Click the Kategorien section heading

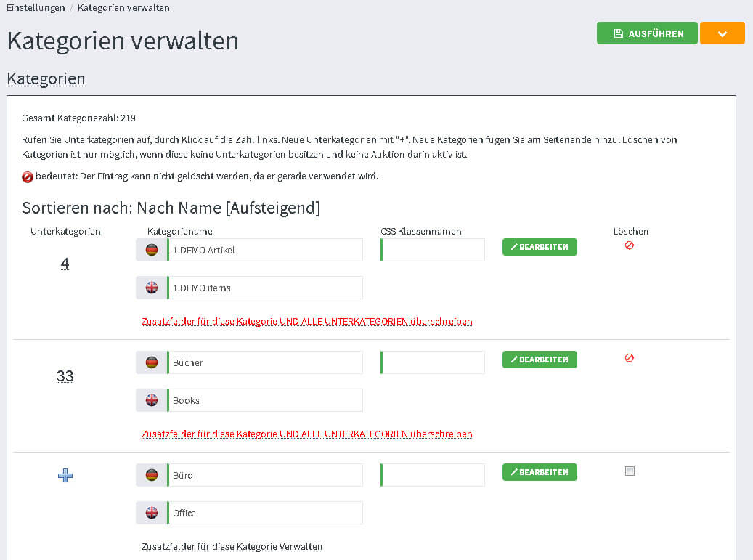point(46,78)
